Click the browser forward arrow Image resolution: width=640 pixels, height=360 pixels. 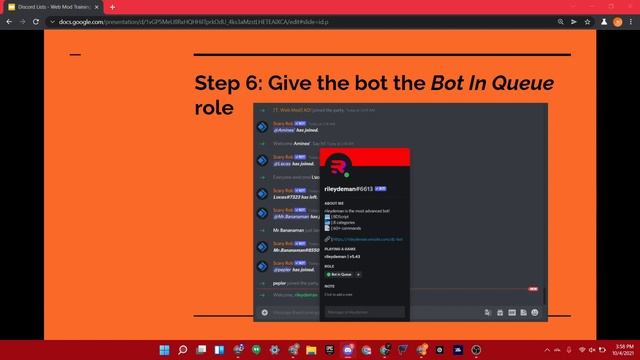click(x=22, y=22)
